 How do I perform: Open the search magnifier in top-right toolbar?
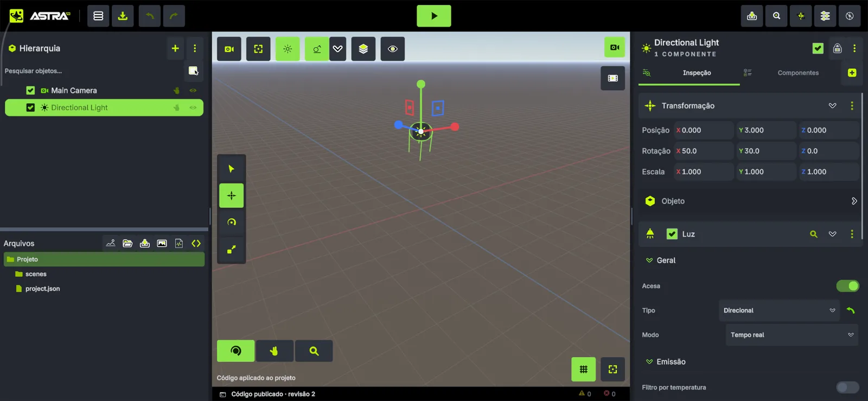pyautogui.click(x=776, y=16)
